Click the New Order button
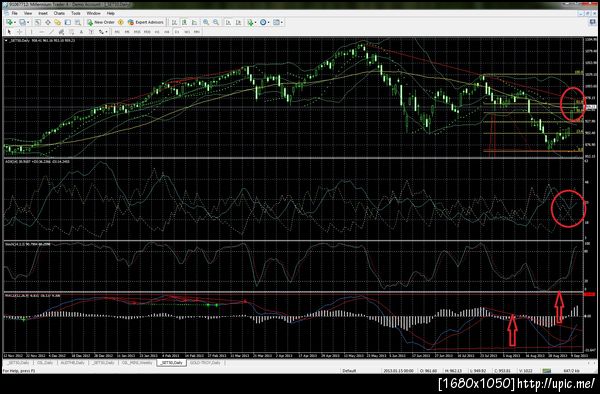The image size is (600, 394). [100, 22]
